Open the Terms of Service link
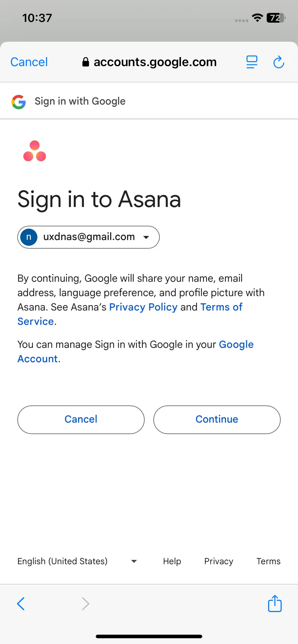 click(130, 314)
